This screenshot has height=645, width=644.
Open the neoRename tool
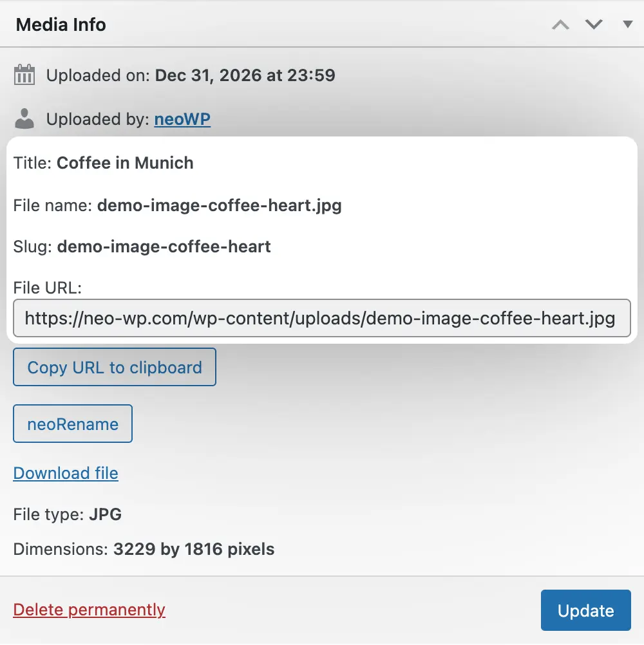click(72, 424)
